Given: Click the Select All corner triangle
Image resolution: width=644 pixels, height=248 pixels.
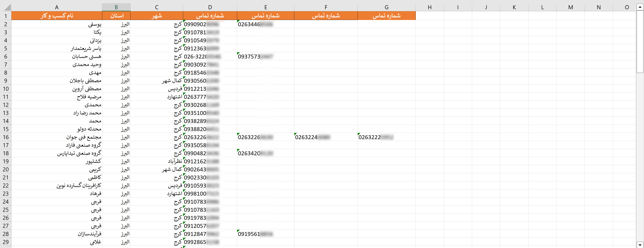Looking at the screenshot, I should [x=8, y=7].
